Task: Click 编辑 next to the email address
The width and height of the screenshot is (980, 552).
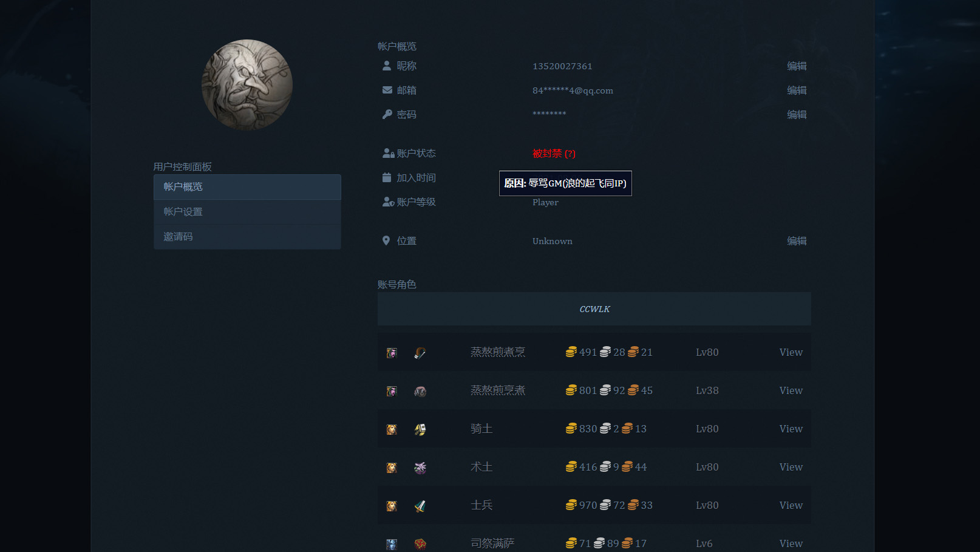Action: coord(796,90)
